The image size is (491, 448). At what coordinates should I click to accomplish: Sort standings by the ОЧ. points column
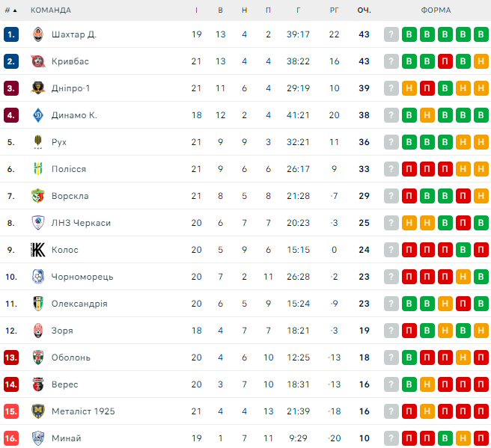pos(365,10)
